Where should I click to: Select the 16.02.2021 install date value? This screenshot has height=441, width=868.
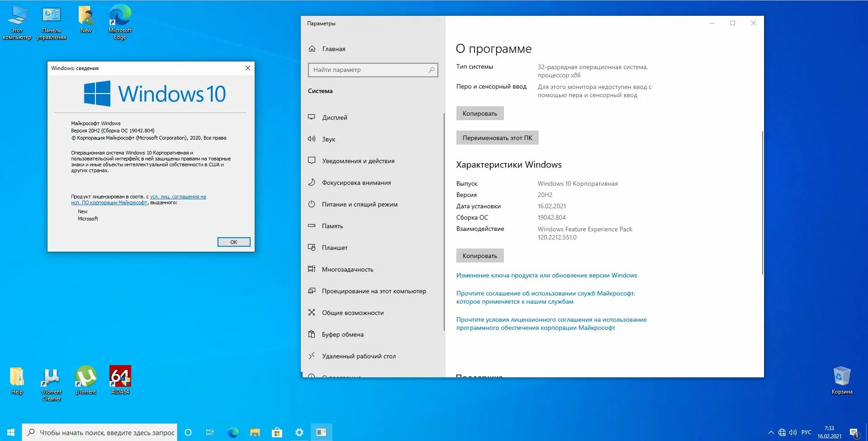(552, 206)
